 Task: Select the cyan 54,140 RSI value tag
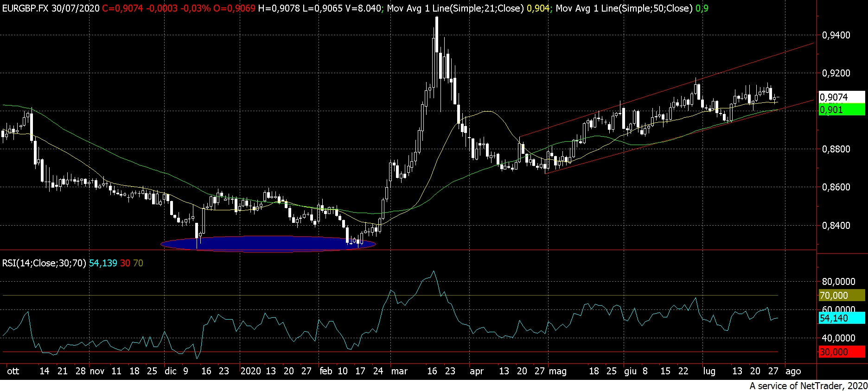[x=842, y=318]
